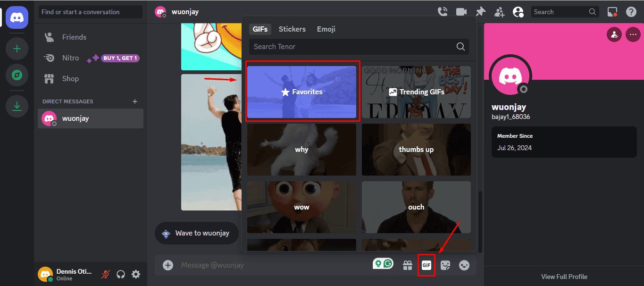Open upload attachment plus menu
The image size is (644, 286).
tap(168, 265)
